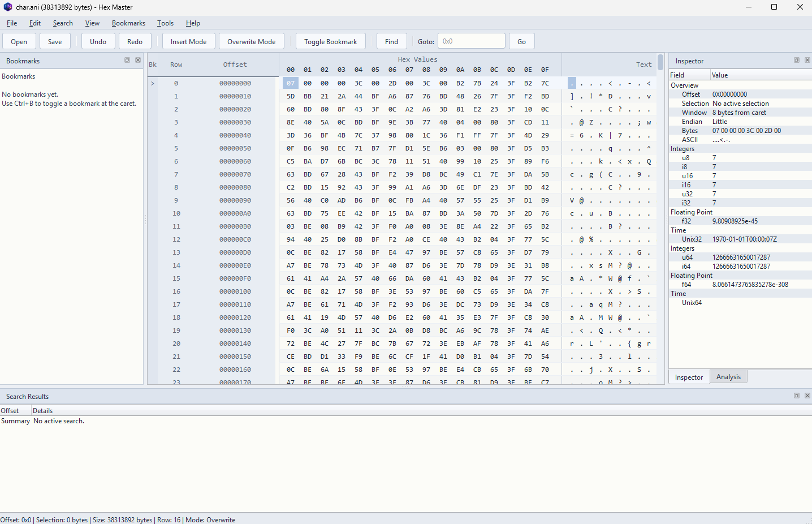This screenshot has width=812, height=524.
Task: Enable Insert Mode
Action: pos(188,41)
